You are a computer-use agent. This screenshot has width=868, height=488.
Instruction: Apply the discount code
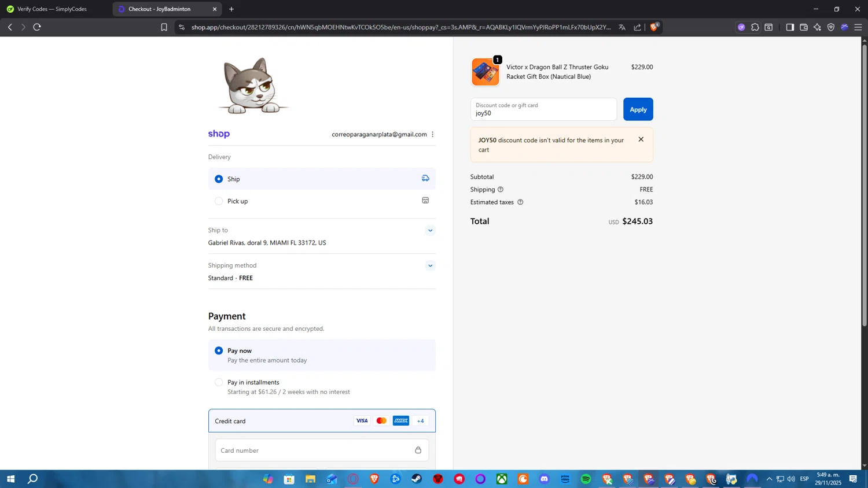pos(638,109)
